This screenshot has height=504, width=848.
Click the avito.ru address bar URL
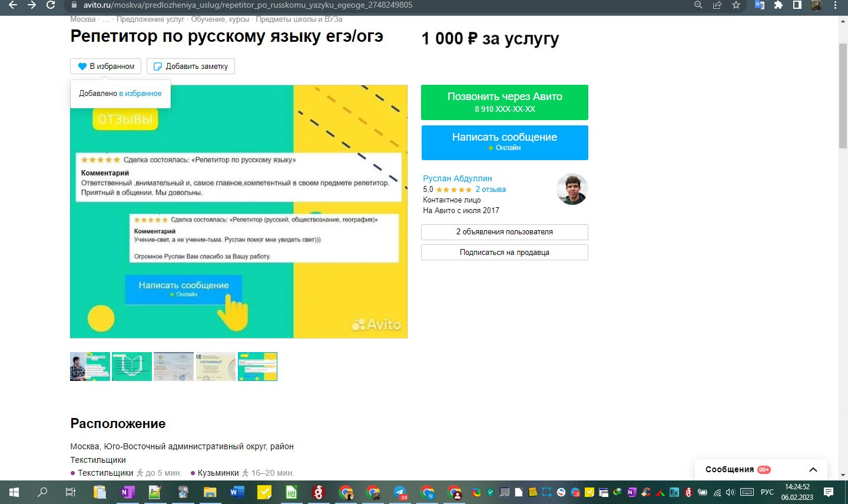(248, 5)
